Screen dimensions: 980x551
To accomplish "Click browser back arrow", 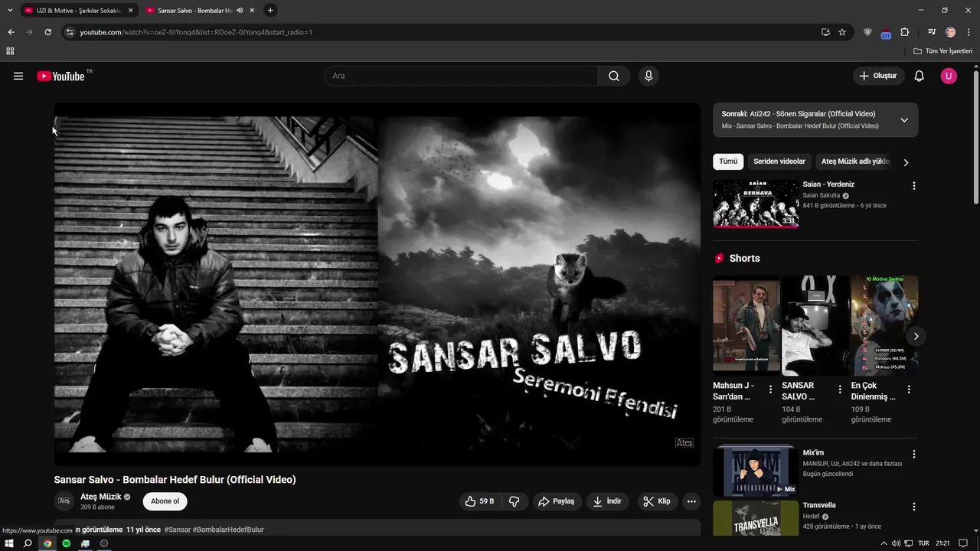I will [x=11, y=32].
